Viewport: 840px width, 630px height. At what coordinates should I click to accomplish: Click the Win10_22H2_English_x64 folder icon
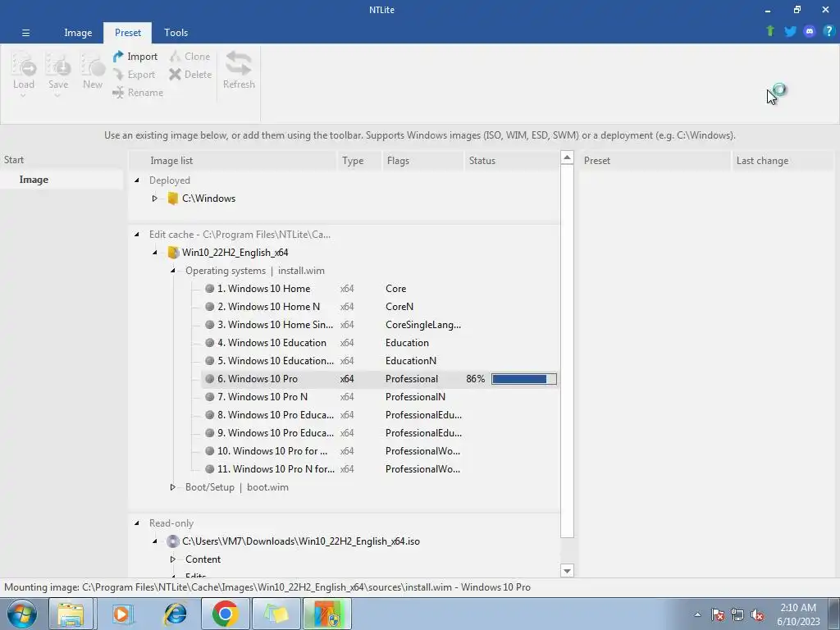[x=172, y=253]
